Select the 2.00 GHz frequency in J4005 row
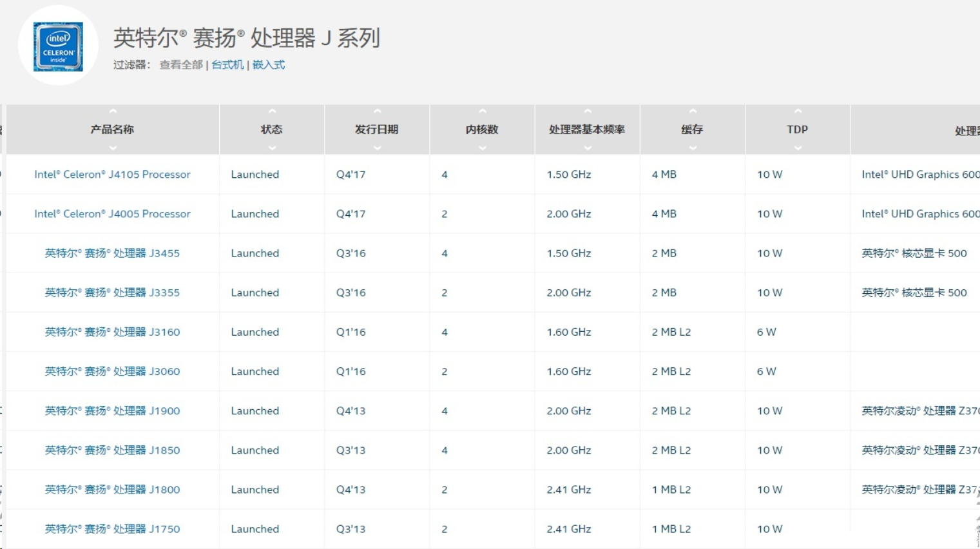 click(569, 214)
